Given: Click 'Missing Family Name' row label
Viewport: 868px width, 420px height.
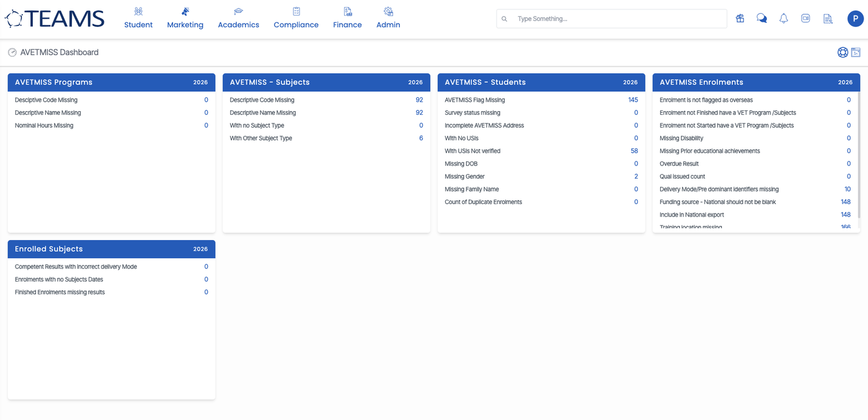Looking at the screenshot, I should [472, 189].
